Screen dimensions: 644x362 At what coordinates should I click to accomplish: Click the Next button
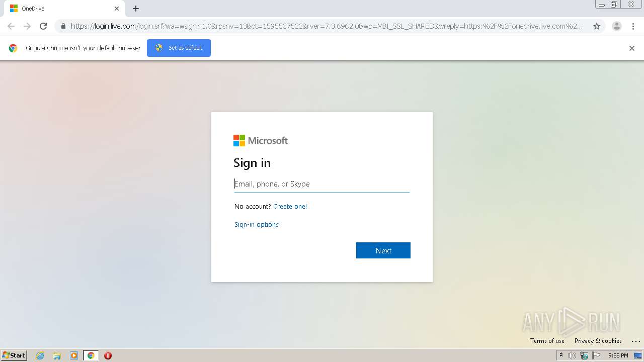tap(383, 250)
